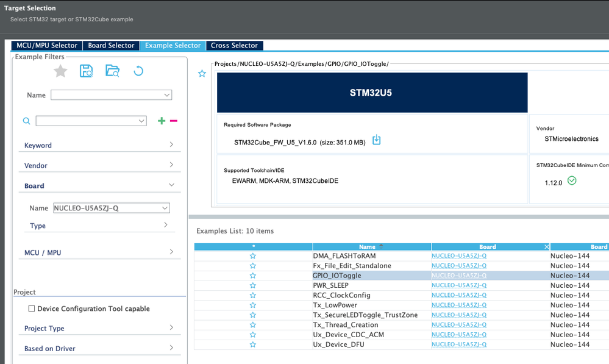Open NUCLEO-U5A5ZJ-Q link in PWR_SLEEP row
The height and width of the screenshot is (364, 609).
pyautogui.click(x=458, y=285)
